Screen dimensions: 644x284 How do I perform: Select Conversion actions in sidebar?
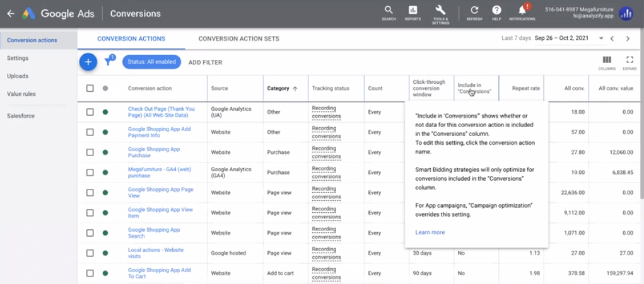[32, 40]
